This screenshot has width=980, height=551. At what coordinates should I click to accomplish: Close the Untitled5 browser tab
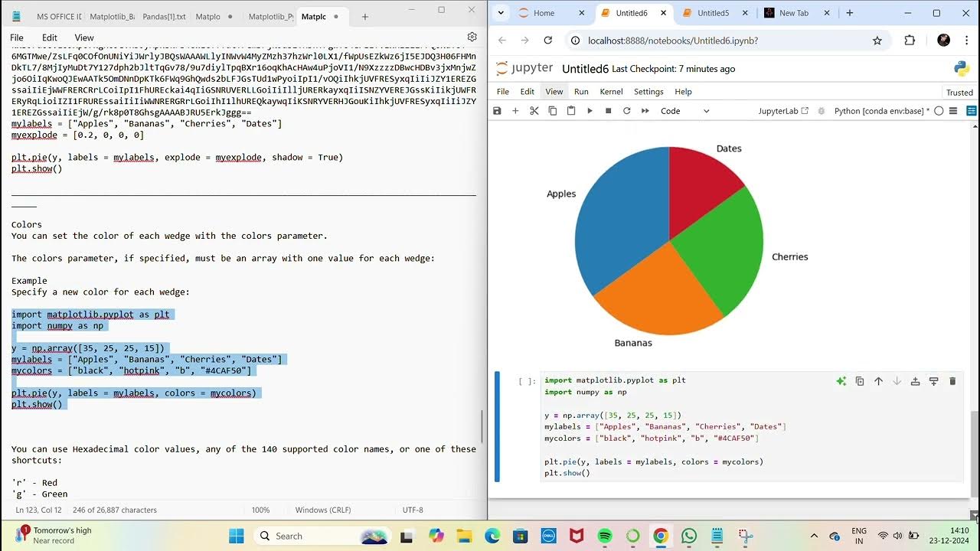[x=745, y=13]
